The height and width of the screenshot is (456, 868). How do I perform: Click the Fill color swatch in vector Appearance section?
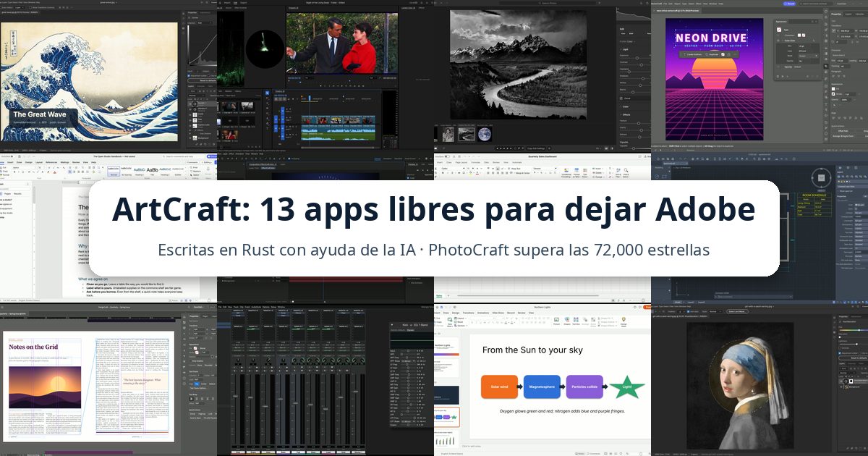click(833, 89)
